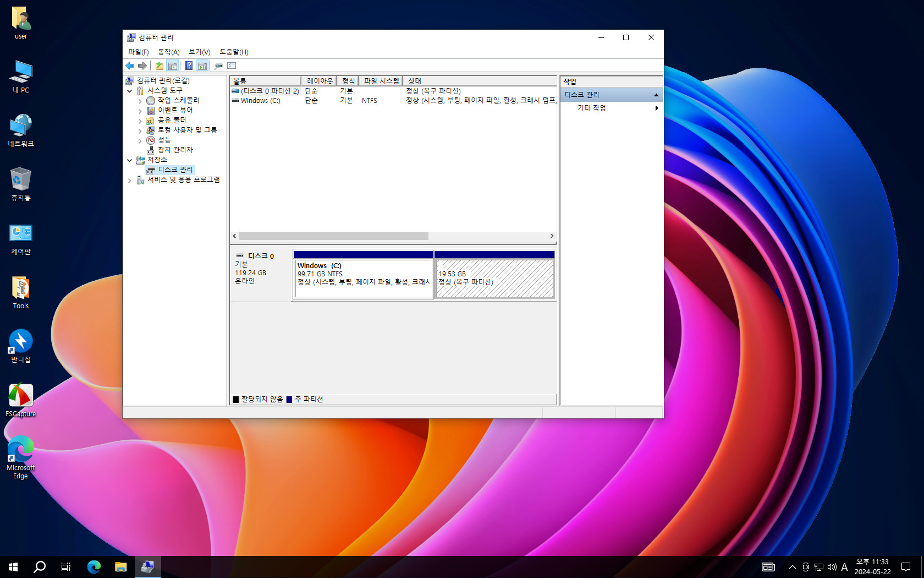Image resolution: width=924 pixels, height=578 pixels.
Task: Expand the 작업 스케줄러 node chevron
Action: tap(140, 101)
